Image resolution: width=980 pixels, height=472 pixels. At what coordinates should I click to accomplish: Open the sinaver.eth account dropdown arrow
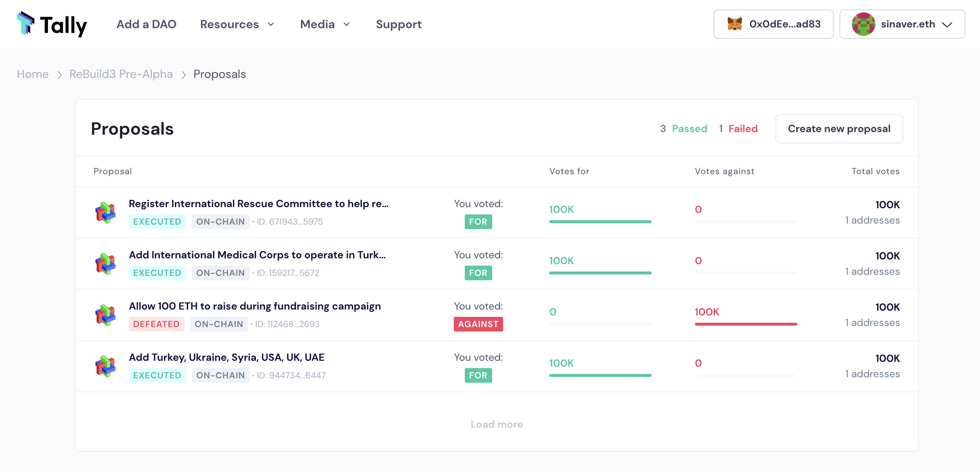[947, 25]
